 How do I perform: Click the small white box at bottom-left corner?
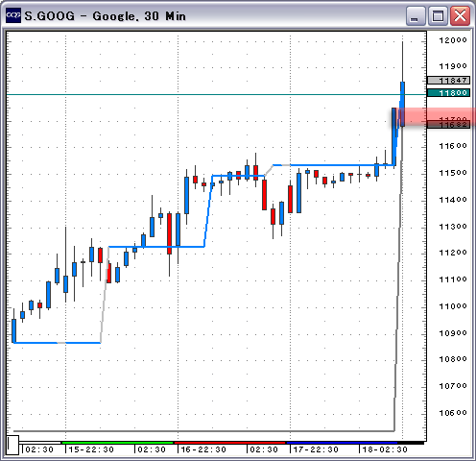coord(13,445)
